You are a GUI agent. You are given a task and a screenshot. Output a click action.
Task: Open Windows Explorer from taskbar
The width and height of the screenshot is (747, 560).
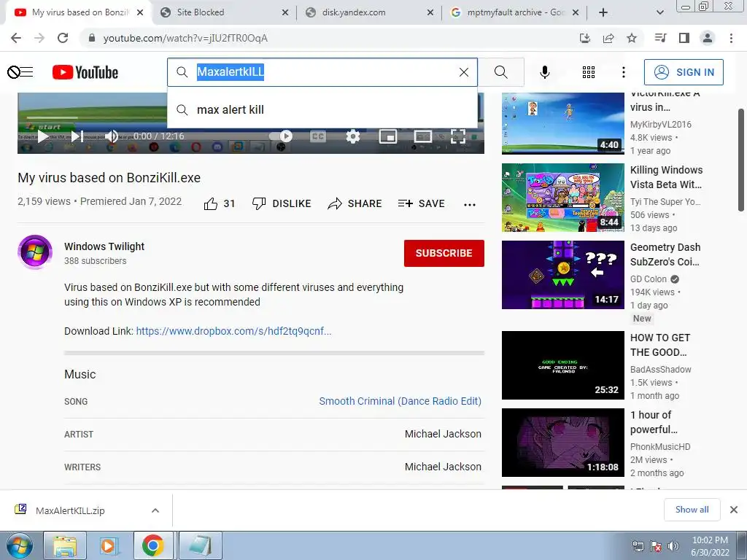65,545
